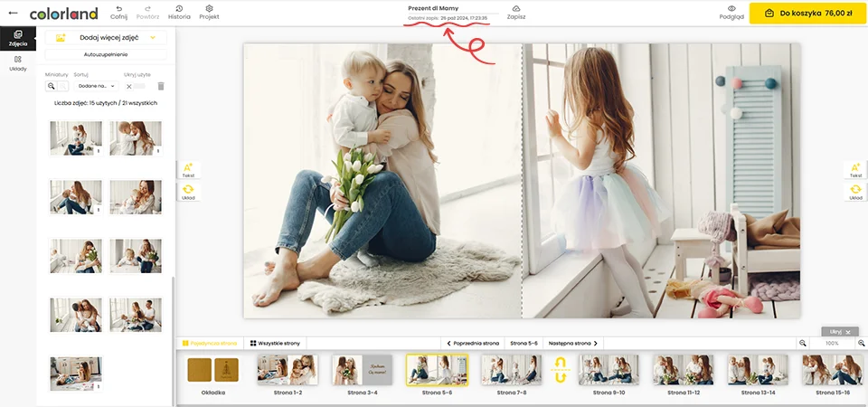Open the Historia clock icon
868x407 pixels.
[x=179, y=13]
